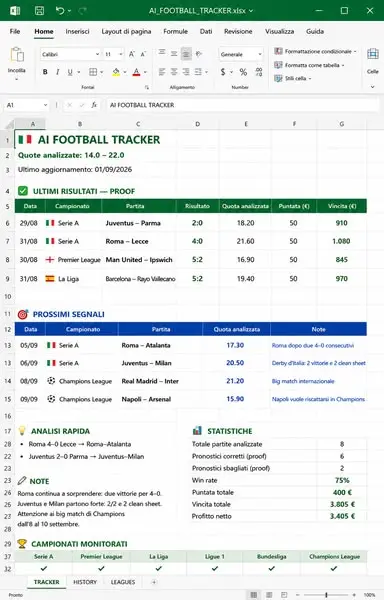Switch to the Layout di pagina tab

126,31
